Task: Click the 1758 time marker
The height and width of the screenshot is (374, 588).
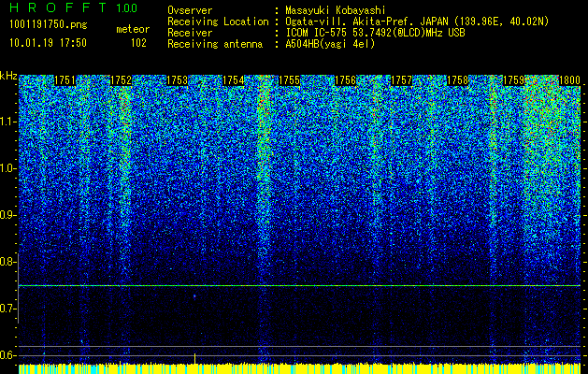Action: pyautogui.click(x=458, y=80)
